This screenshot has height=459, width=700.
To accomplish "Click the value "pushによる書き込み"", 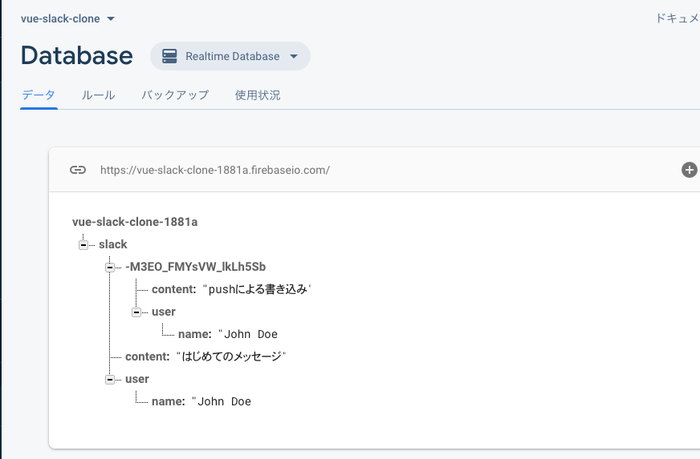I will tap(257, 289).
